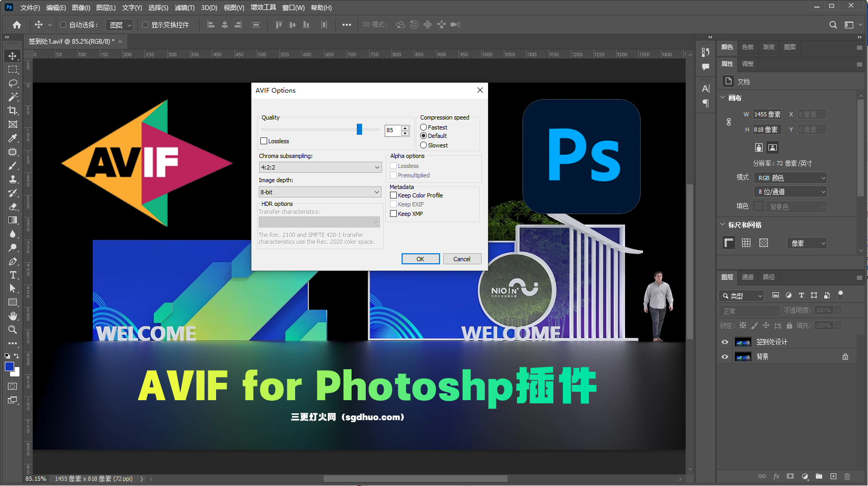868x486 pixels.
Task: Open the 8 位/通道 bit depth dropdown
Action: pos(791,192)
